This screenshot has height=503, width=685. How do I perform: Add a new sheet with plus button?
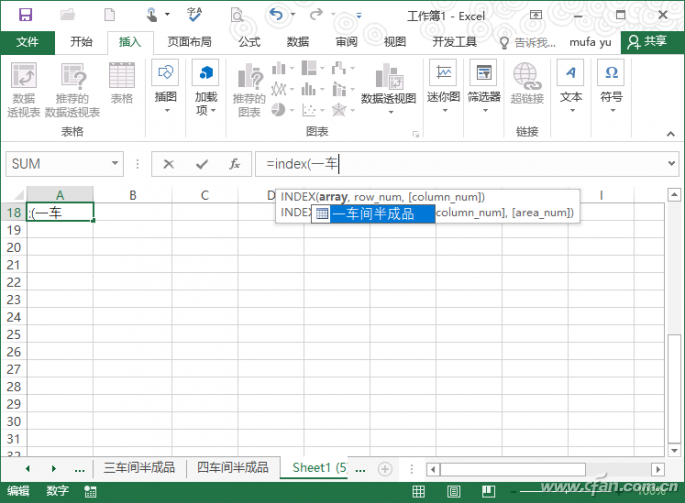coord(385,469)
